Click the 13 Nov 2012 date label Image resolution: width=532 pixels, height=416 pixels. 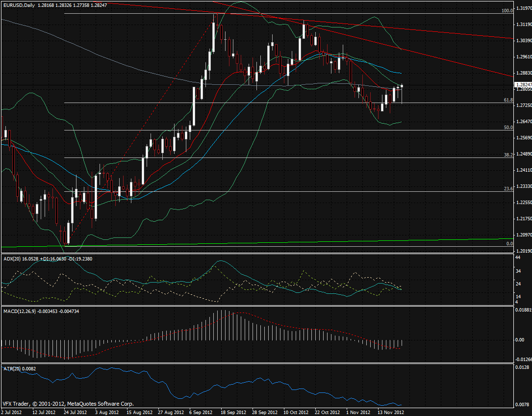click(x=392, y=412)
